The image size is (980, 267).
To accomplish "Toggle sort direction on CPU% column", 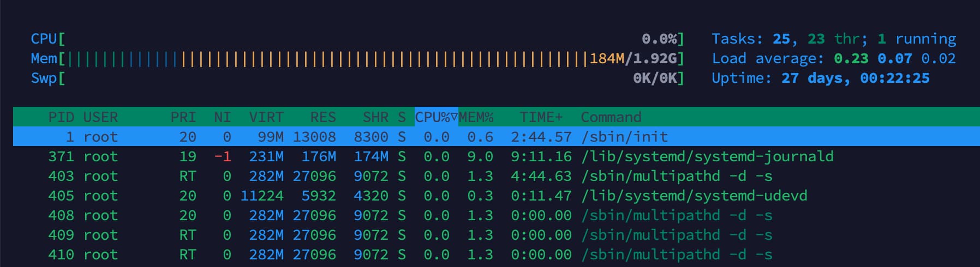I will [x=436, y=117].
